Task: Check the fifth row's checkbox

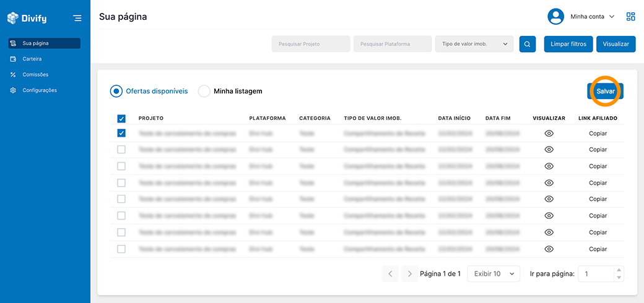Action: click(x=121, y=199)
